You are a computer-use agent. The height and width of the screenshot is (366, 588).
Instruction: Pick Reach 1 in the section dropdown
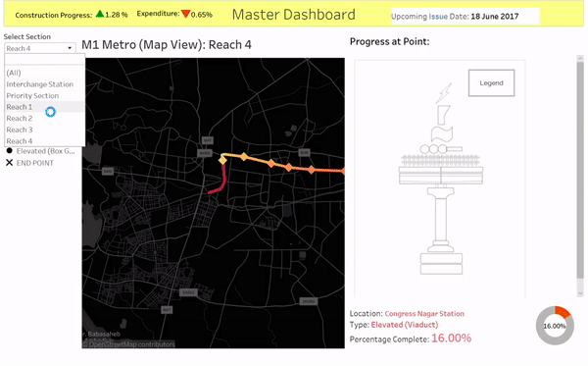[x=45, y=107]
